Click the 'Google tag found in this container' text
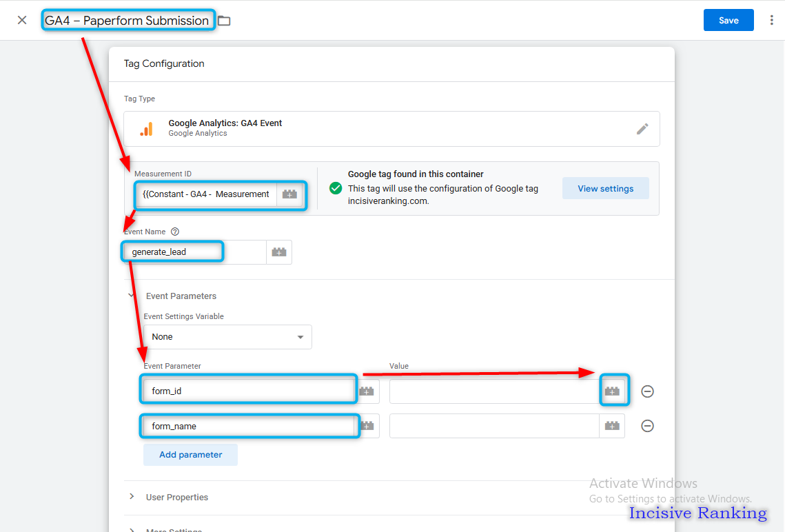This screenshot has height=532, width=785. pos(416,174)
